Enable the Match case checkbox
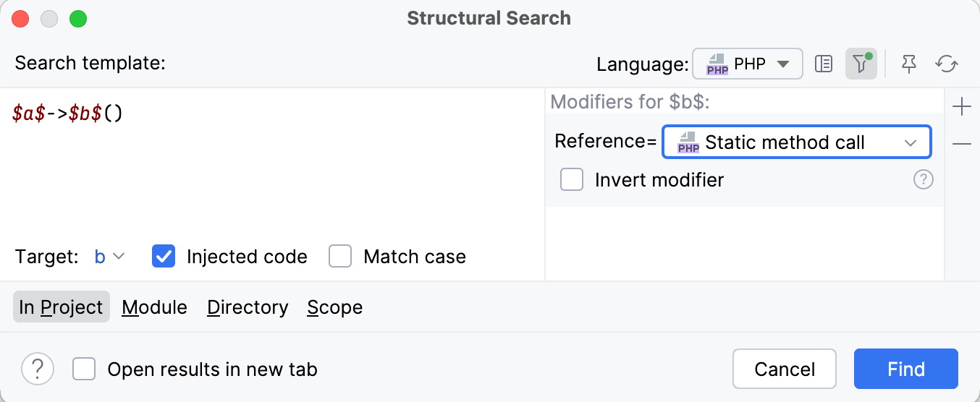The height and width of the screenshot is (402, 980). (x=340, y=257)
